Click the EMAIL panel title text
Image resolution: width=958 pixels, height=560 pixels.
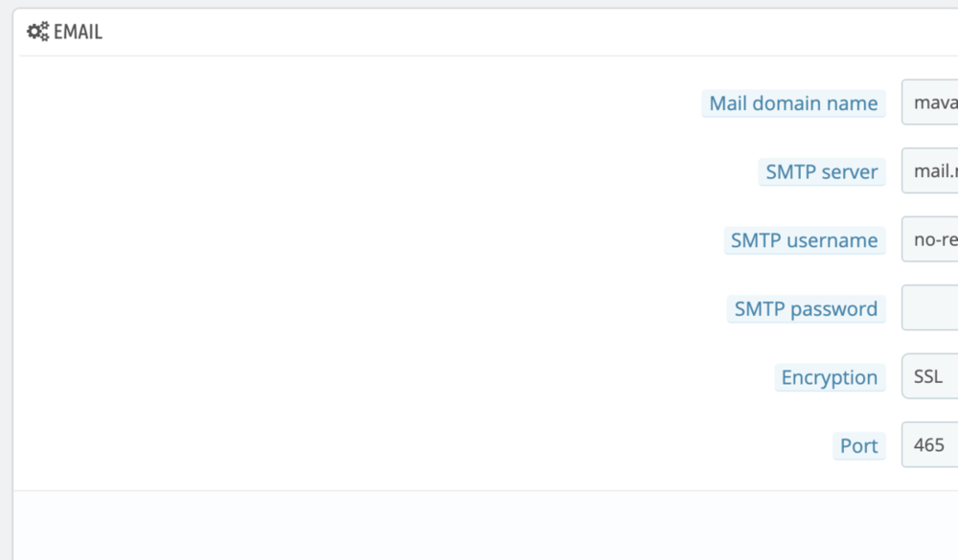80,31
